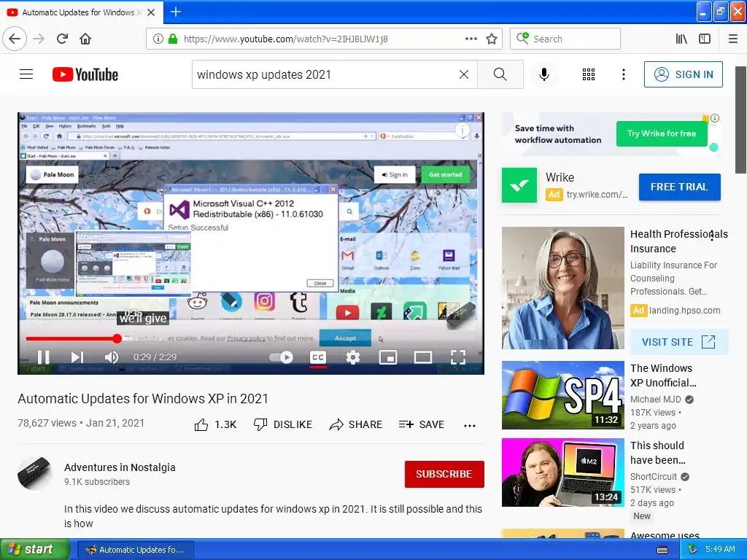Viewport: 747px width, 560px height.
Task: Toggle the Firefox sidebar view
Action: coord(705,39)
